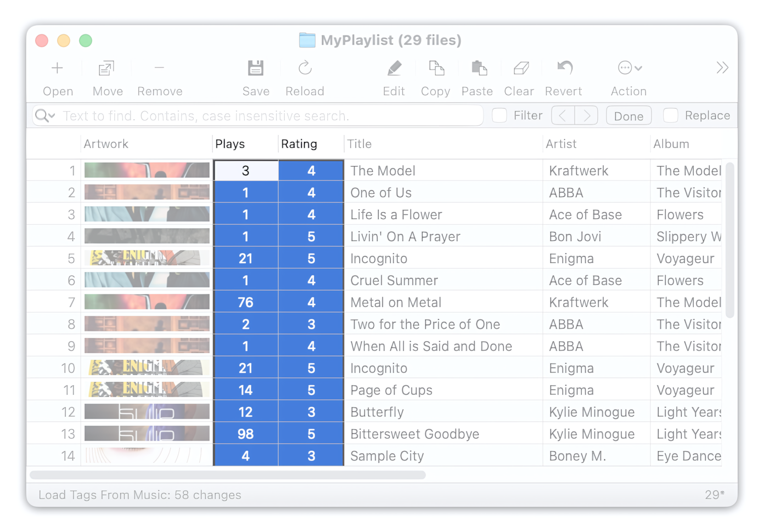The width and height of the screenshot is (764, 532).
Task: Click title 'Cruel Summer'
Action: [x=394, y=280]
